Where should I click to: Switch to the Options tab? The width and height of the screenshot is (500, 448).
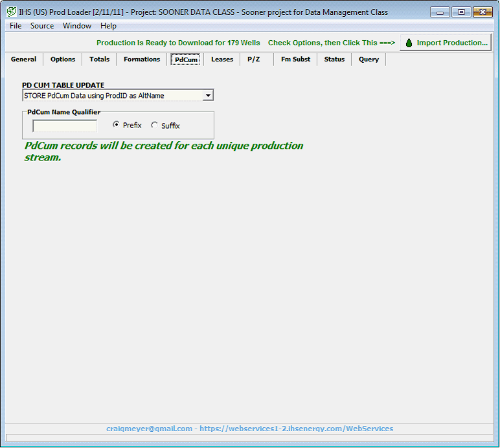63,60
